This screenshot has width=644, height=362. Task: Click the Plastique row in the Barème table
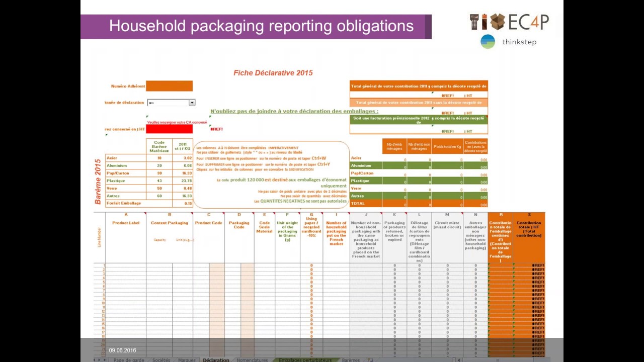(149, 180)
